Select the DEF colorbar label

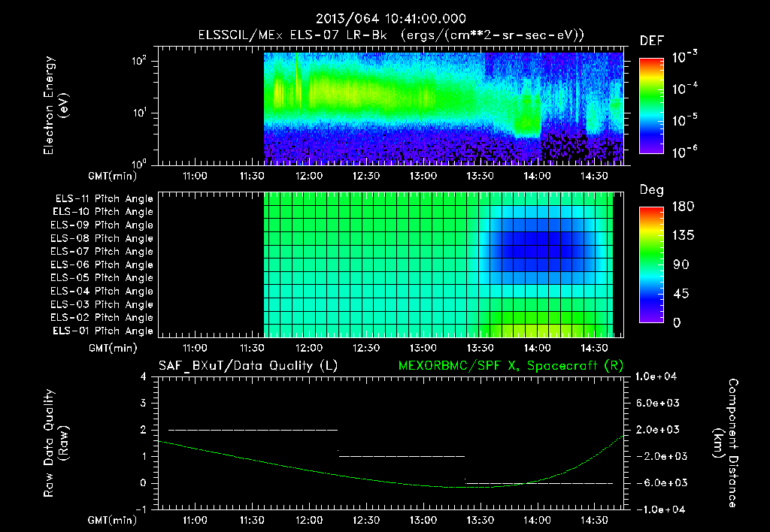[652, 41]
